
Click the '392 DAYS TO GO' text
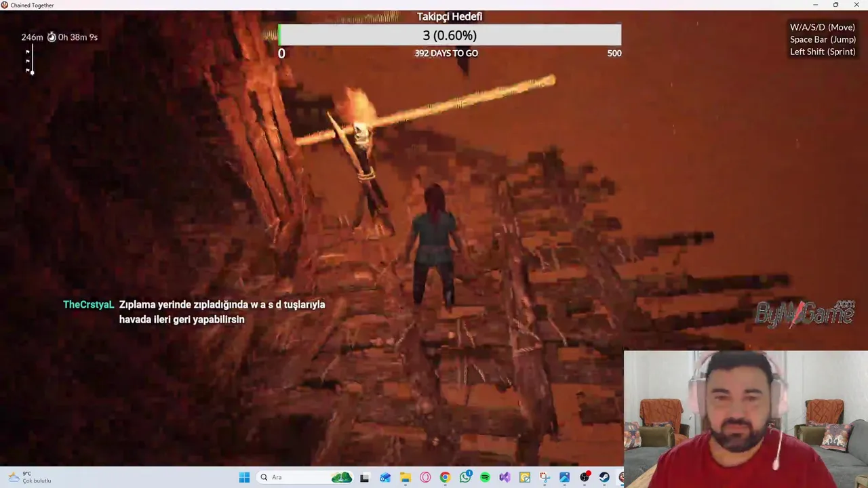click(446, 53)
